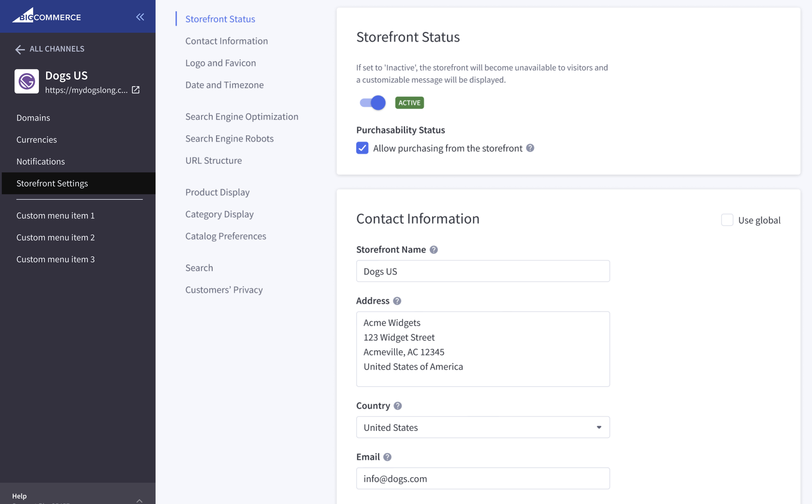
Task: Collapse sidebar with double chevron icon
Action: 140,17
